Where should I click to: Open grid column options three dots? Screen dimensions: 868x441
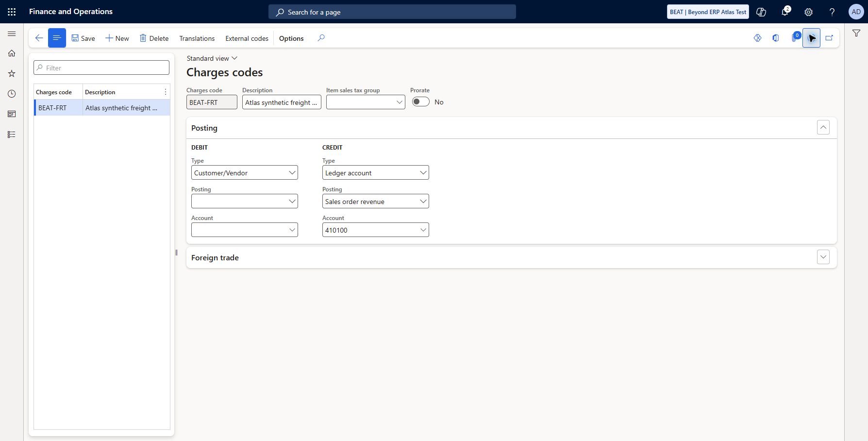(x=165, y=92)
